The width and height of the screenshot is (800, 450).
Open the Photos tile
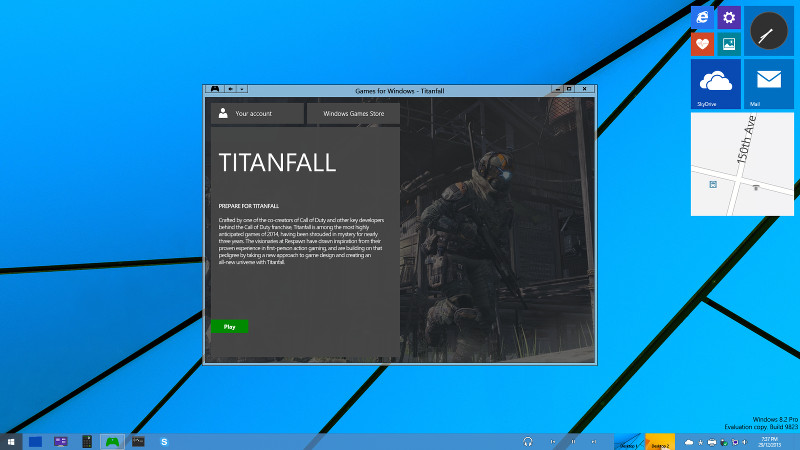[729, 44]
